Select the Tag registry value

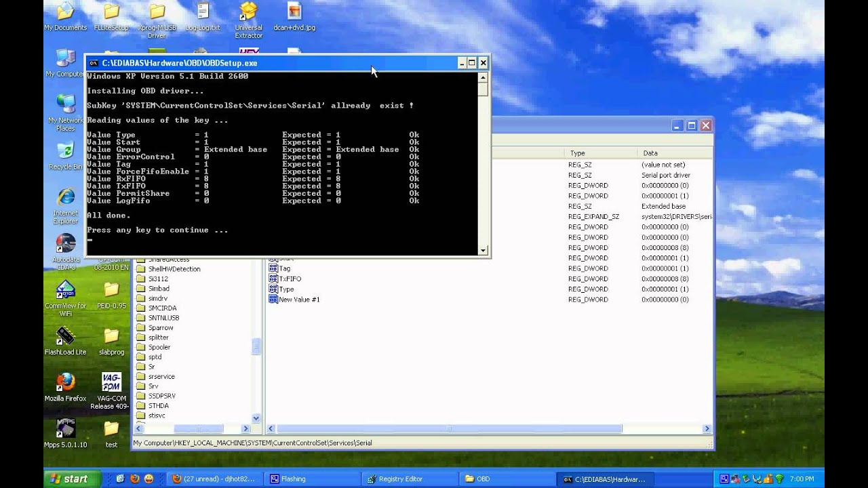(x=284, y=268)
